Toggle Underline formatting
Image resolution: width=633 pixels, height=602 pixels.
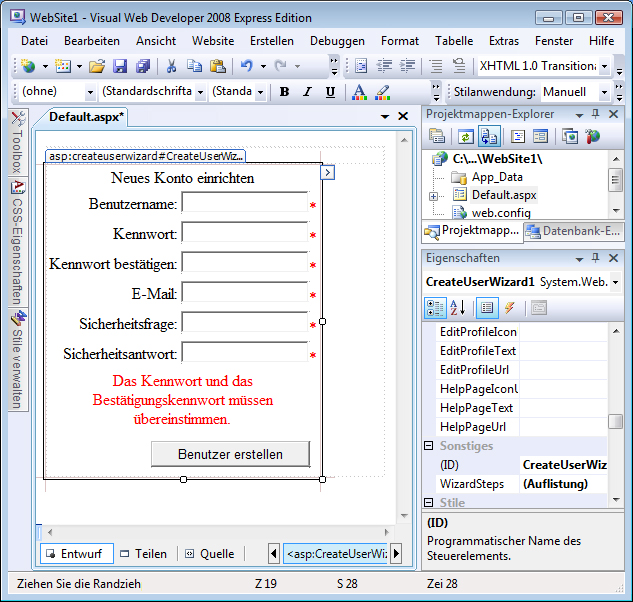click(x=330, y=92)
